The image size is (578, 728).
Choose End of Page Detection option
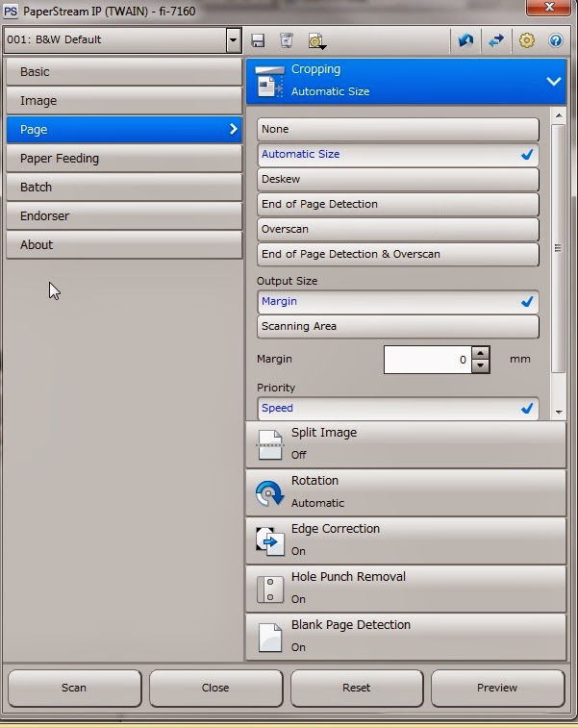point(398,204)
